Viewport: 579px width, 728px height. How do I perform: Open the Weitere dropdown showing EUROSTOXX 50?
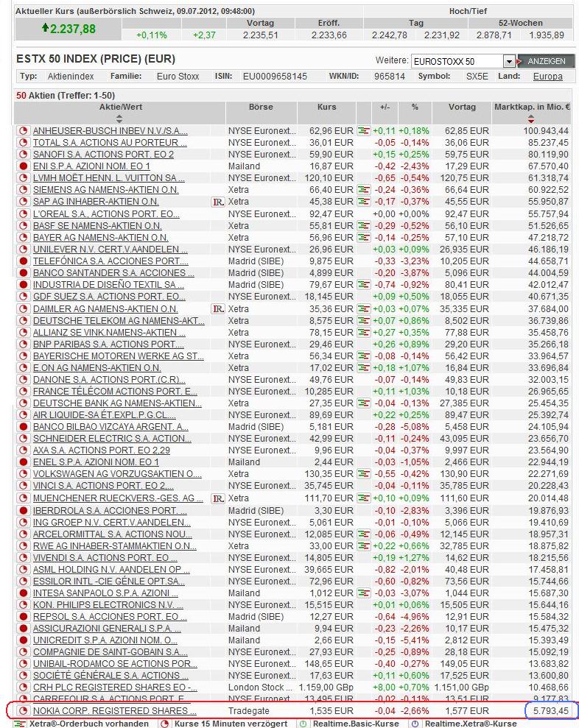(x=463, y=61)
